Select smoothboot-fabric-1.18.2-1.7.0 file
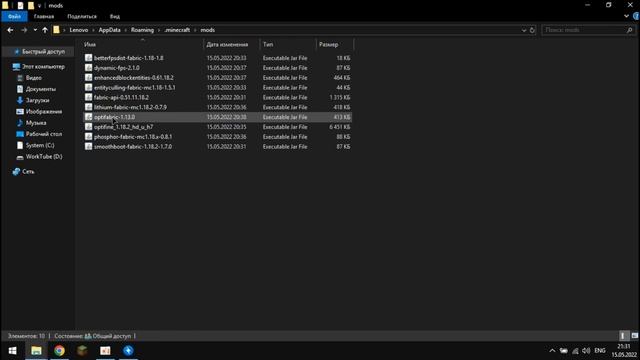The height and width of the screenshot is (360, 640). [x=133, y=147]
